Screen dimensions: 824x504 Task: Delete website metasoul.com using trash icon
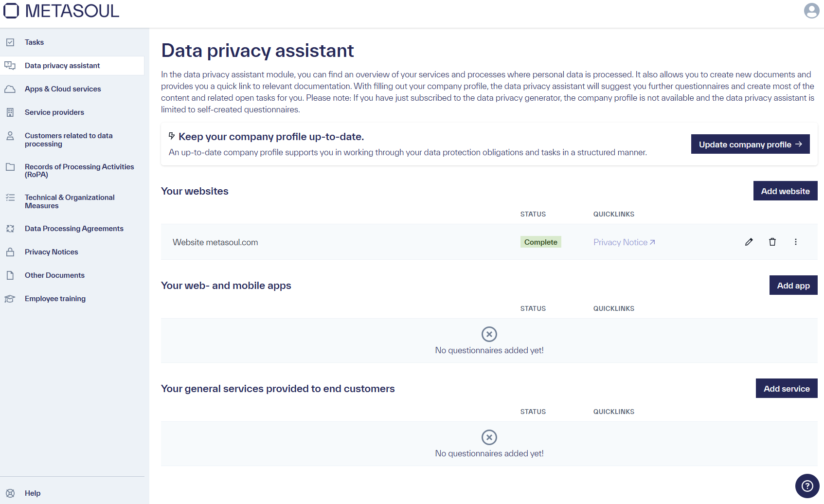coord(772,242)
